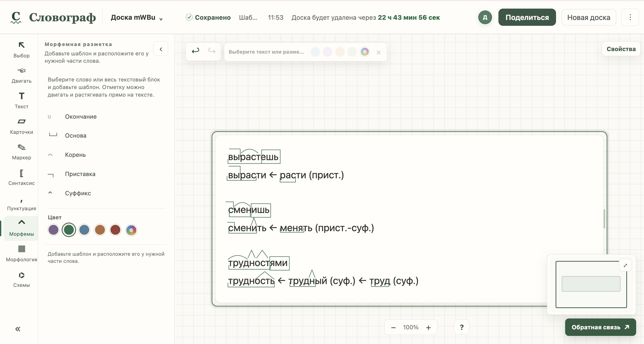The height and width of the screenshot is (344, 644).
Task: Open the Свойства properties panel
Action: [x=621, y=49]
